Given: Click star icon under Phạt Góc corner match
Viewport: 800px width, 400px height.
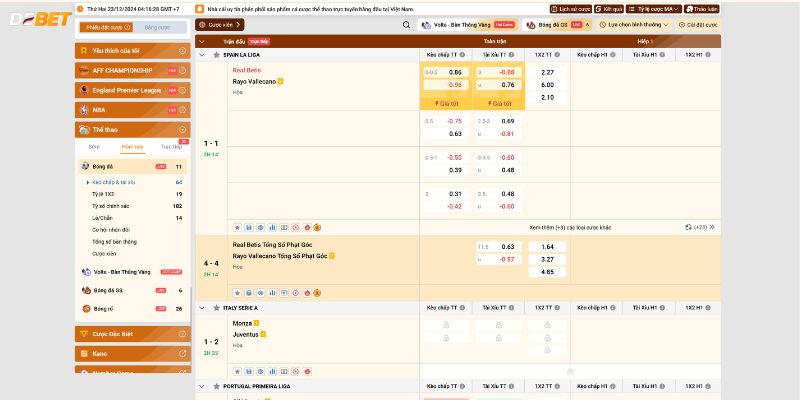Looking at the screenshot, I should pos(237,293).
